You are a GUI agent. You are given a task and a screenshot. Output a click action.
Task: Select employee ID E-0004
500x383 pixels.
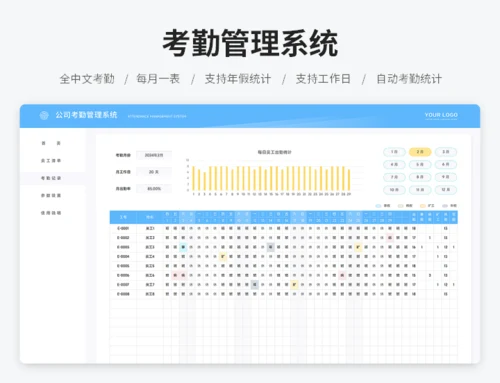click(x=123, y=257)
